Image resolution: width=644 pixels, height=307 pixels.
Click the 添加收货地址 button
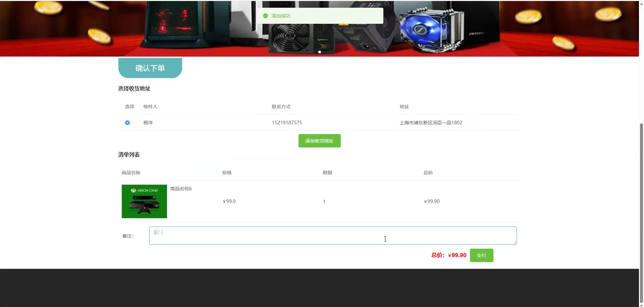(319, 141)
